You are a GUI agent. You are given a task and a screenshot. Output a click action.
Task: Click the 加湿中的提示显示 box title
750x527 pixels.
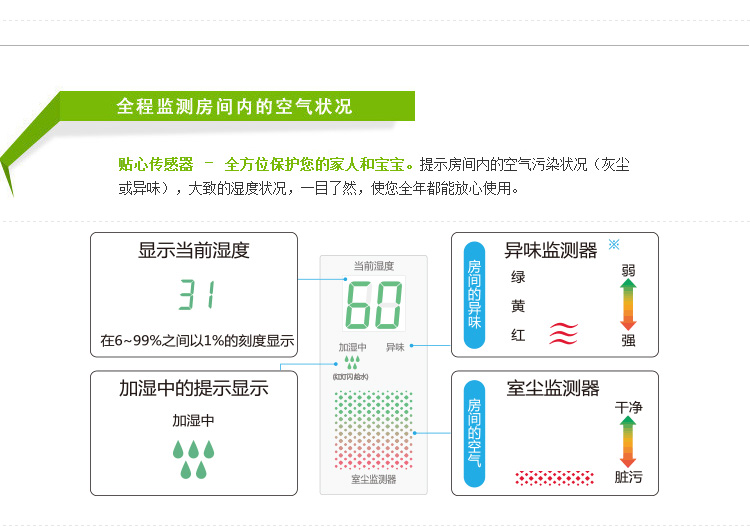click(194, 389)
